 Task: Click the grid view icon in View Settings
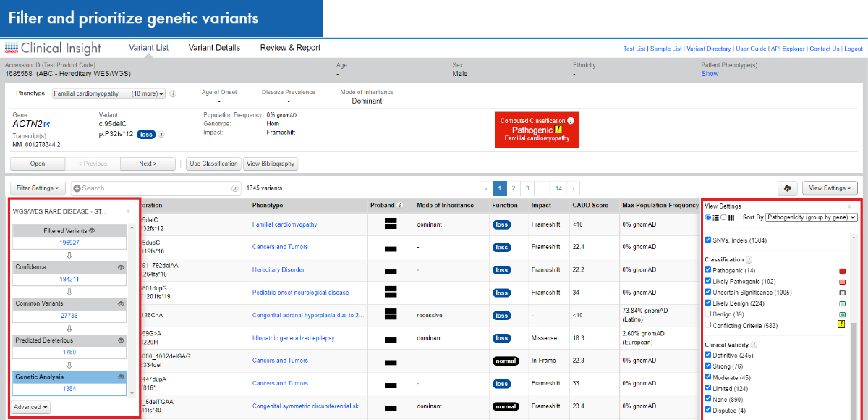tap(731, 217)
